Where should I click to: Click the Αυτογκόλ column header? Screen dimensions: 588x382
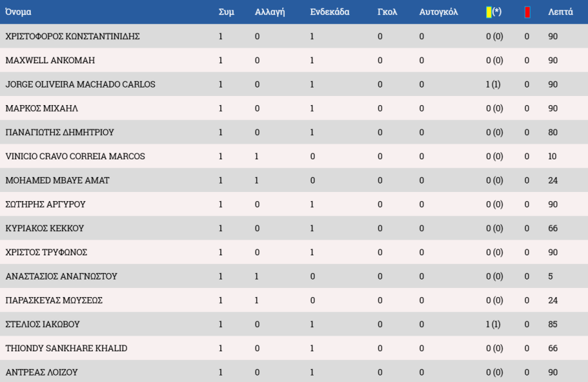438,12
